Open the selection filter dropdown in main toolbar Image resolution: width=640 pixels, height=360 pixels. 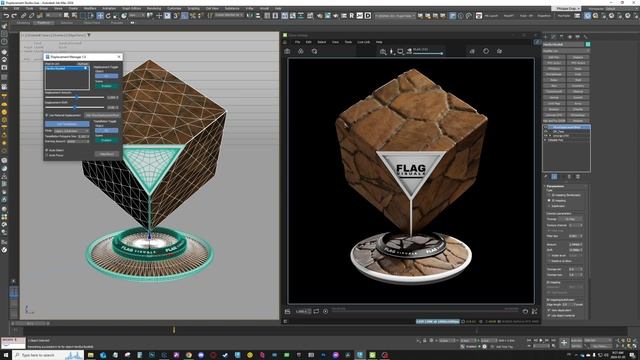pos(52,16)
